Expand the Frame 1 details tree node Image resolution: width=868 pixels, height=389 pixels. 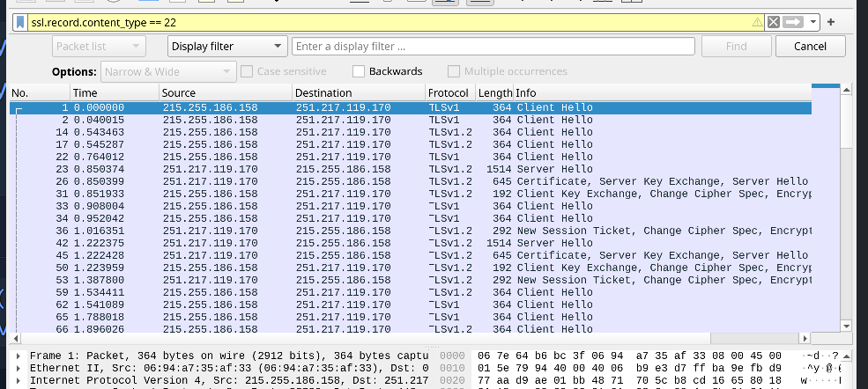(x=19, y=356)
